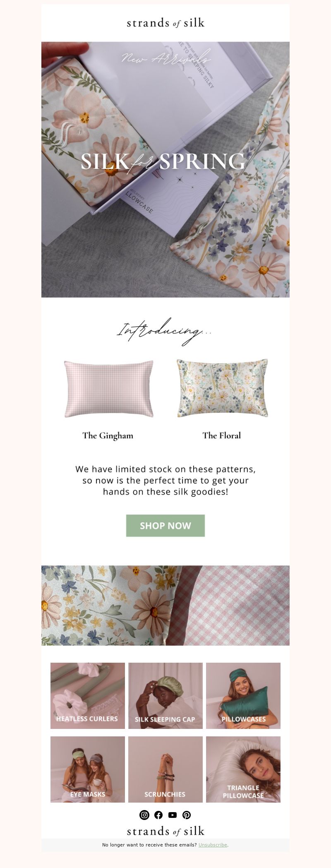Viewport: 331px width, 868px height.
Task: Click the strands of silk header logo
Action: click(165, 23)
